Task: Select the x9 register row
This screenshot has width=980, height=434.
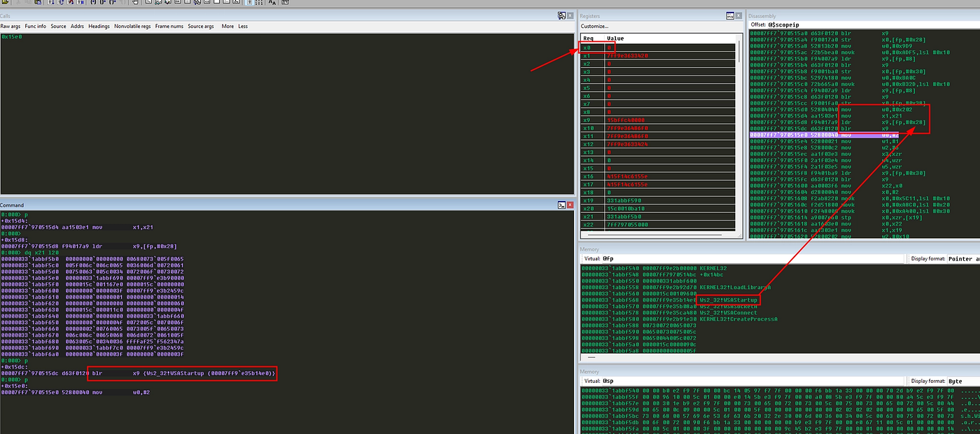Action: click(x=658, y=120)
